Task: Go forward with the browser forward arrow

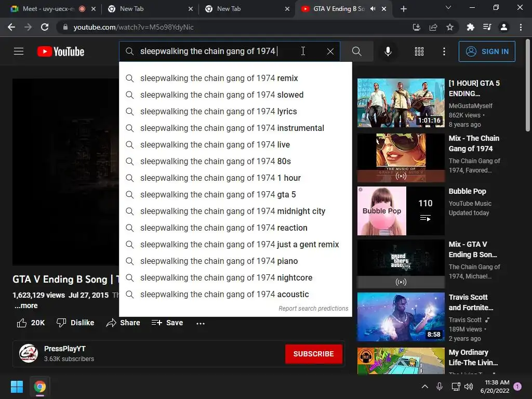Action: 28,27
